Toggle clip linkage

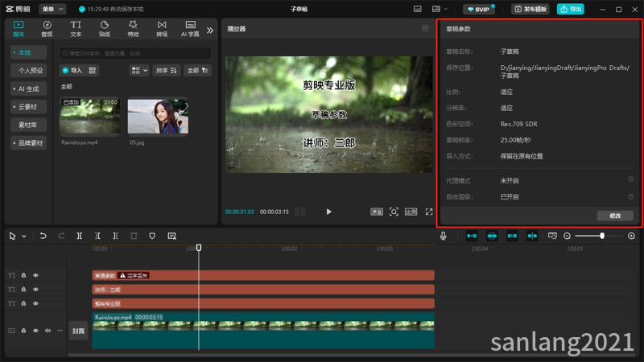click(512, 236)
